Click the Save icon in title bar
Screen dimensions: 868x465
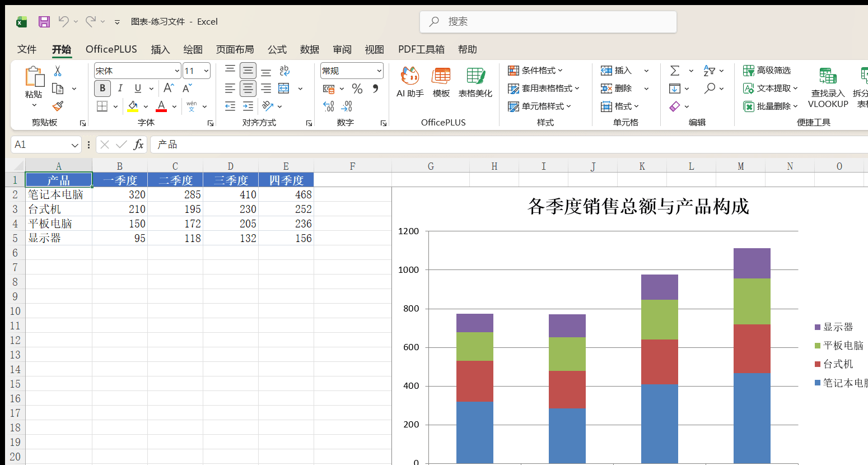click(44, 22)
